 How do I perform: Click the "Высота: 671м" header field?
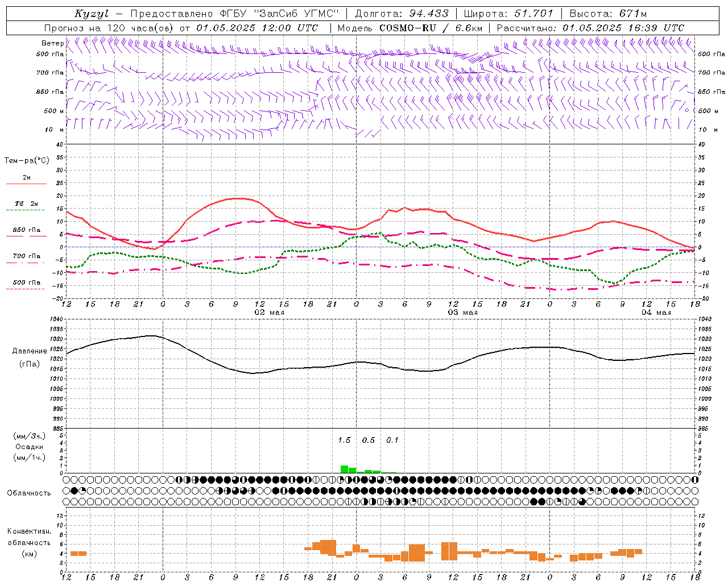coord(608,14)
